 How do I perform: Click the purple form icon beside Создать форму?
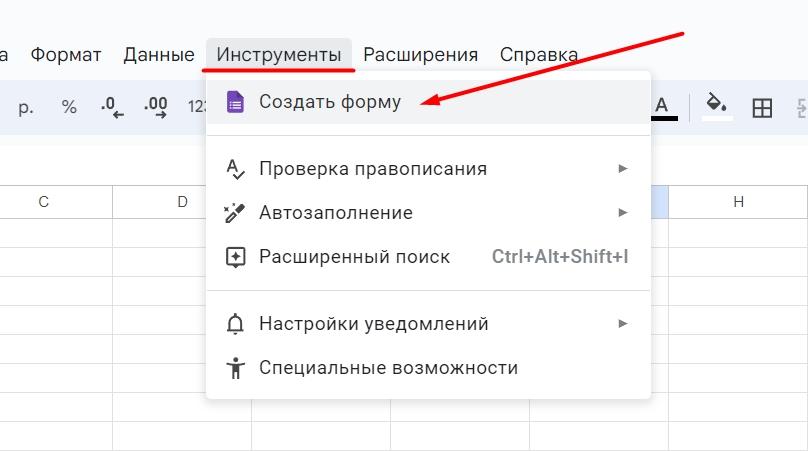point(235,102)
